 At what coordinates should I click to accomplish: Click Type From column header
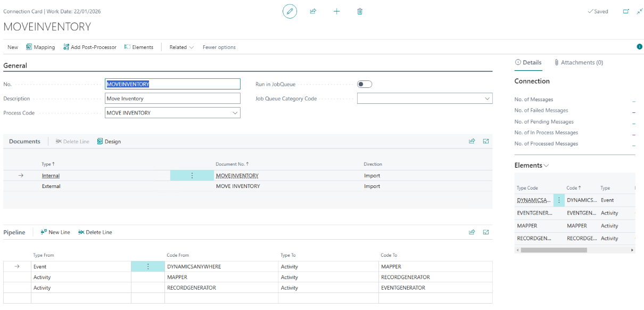click(44, 255)
